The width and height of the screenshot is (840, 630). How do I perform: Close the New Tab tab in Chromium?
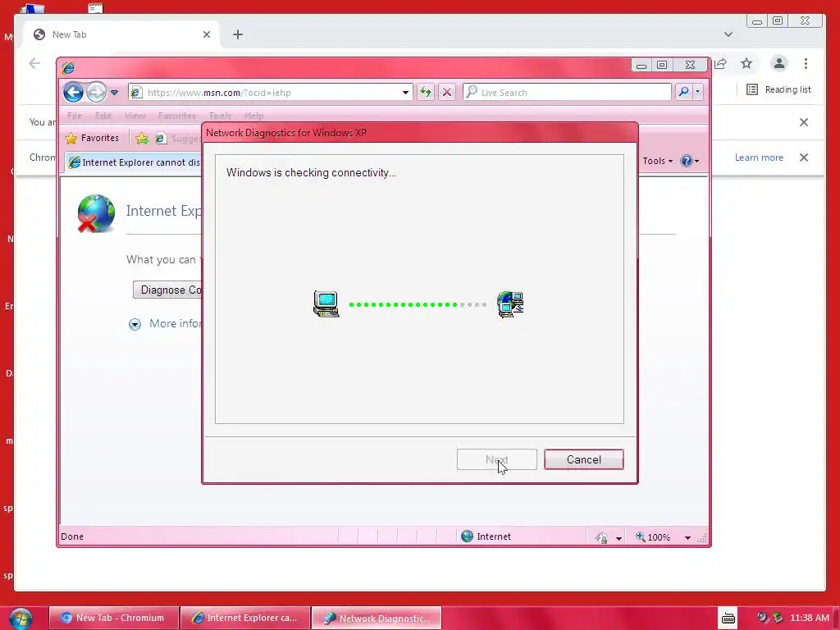tap(207, 34)
